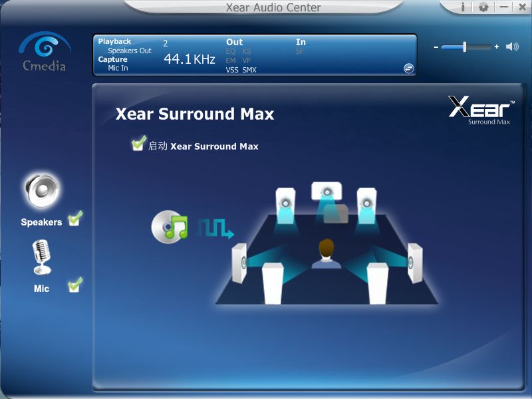Click the VSS indicator under Out

point(232,70)
